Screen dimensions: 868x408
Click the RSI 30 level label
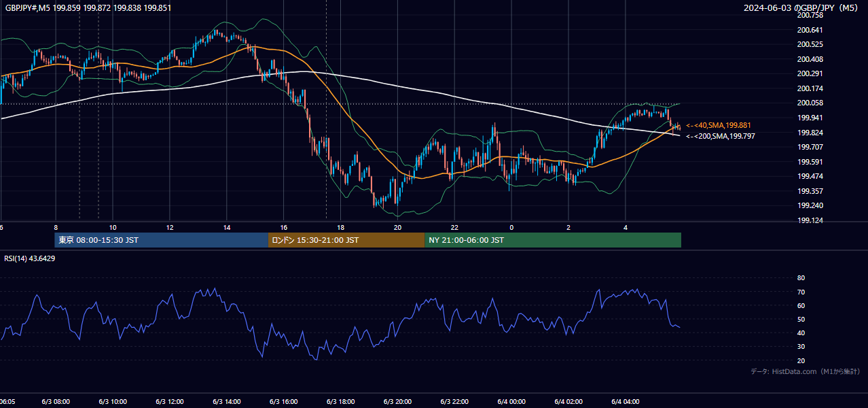[x=801, y=347]
